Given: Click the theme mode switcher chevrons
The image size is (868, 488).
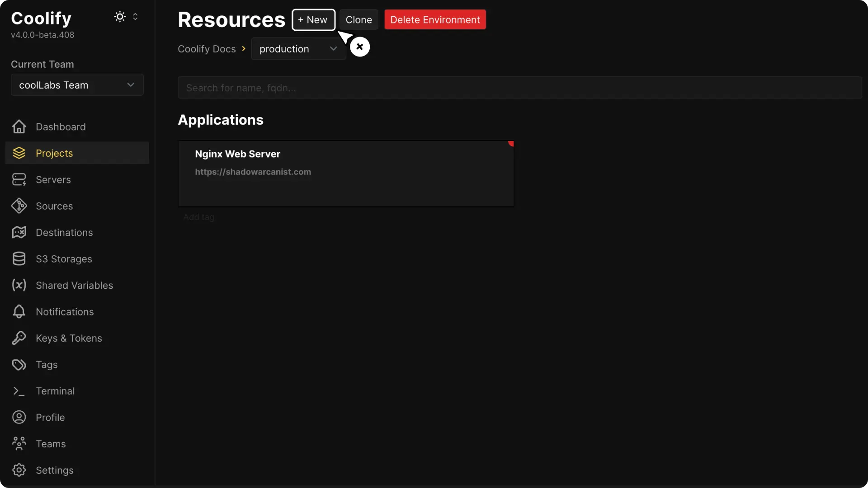Looking at the screenshot, I should (136, 17).
